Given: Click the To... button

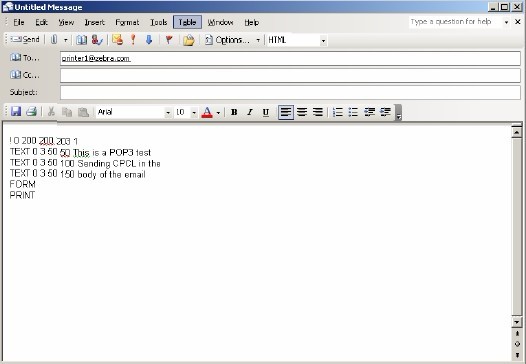Looking at the screenshot, I should click(24, 58).
